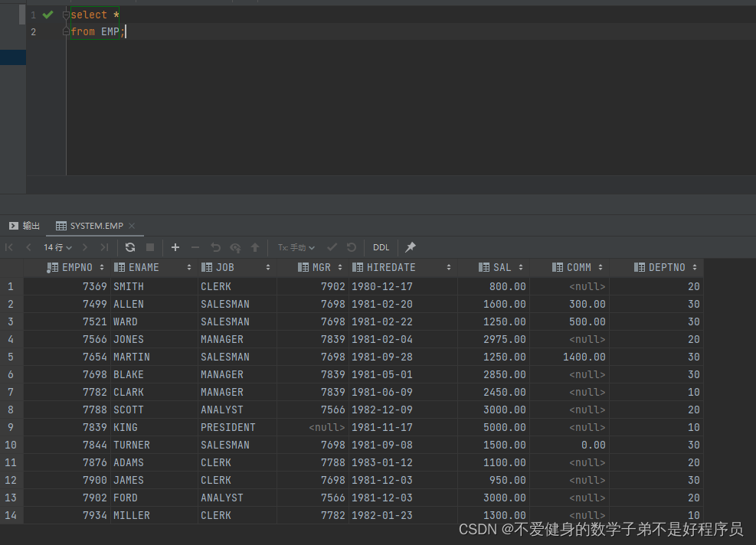
Task: Roll back transaction icon
Action: pyautogui.click(x=352, y=247)
